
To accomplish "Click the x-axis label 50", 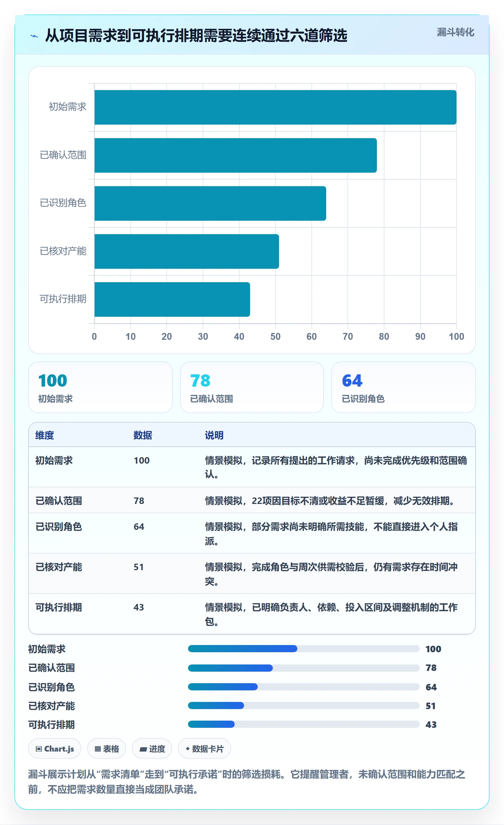I will pyautogui.click(x=275, y=337).
